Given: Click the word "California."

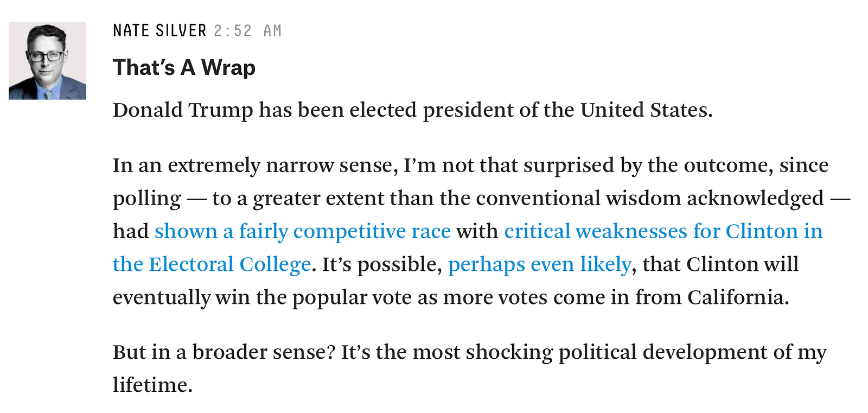Looking at the screenshot, I should (738, 297).
